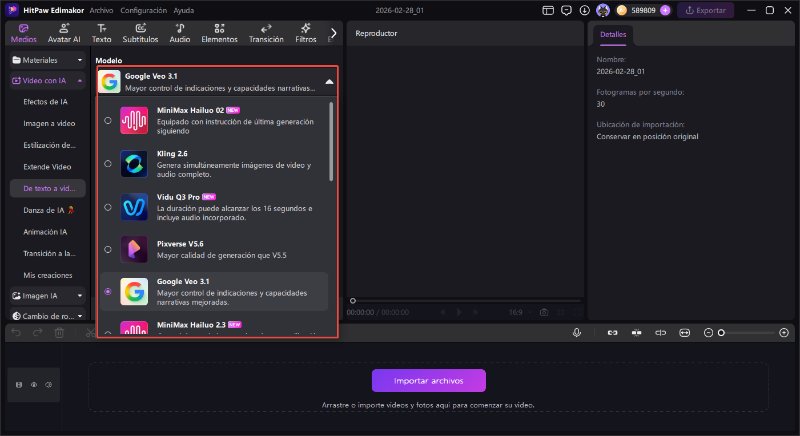Viewport: 800px width, 436px height.
Task: Click the fit timeline to window icon
Action: 684,332
